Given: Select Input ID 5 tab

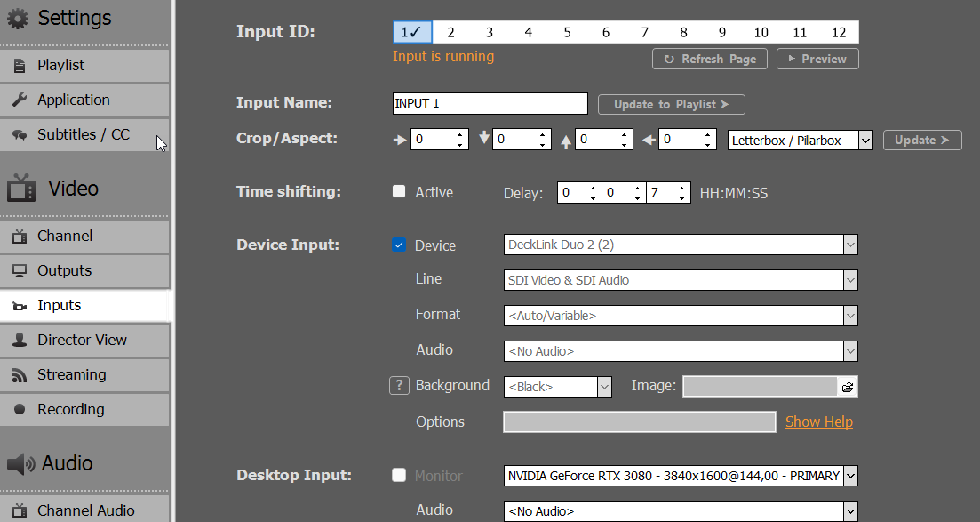Looking at the screenshot, I should (x=567, y=33).
